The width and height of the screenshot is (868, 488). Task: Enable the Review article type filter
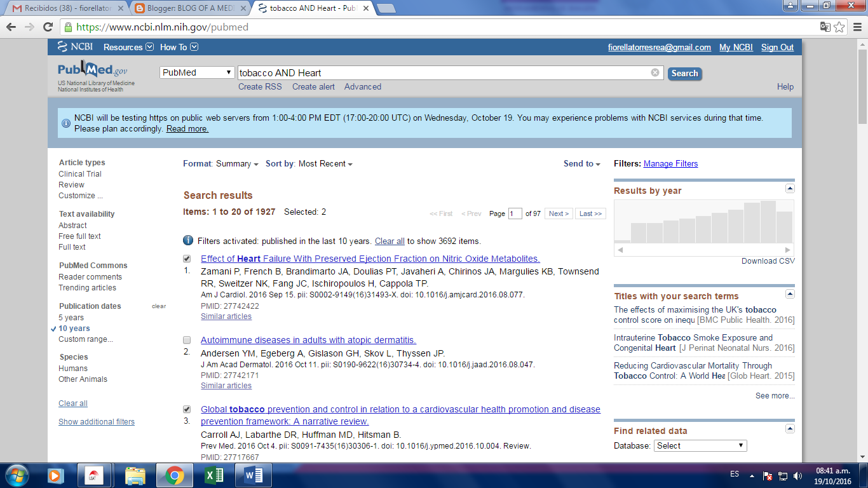[71, 185]
